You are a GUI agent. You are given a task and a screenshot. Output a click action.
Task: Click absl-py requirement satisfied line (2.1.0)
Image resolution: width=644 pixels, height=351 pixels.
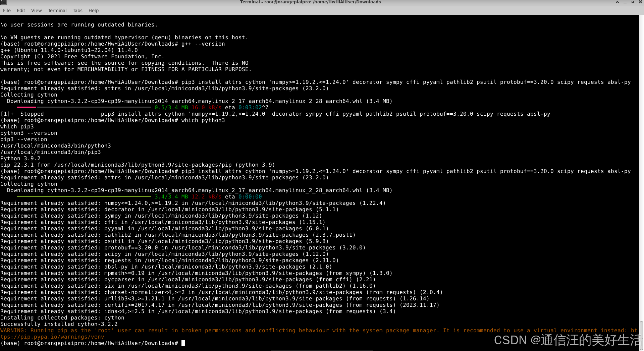[x=166, y=267]
